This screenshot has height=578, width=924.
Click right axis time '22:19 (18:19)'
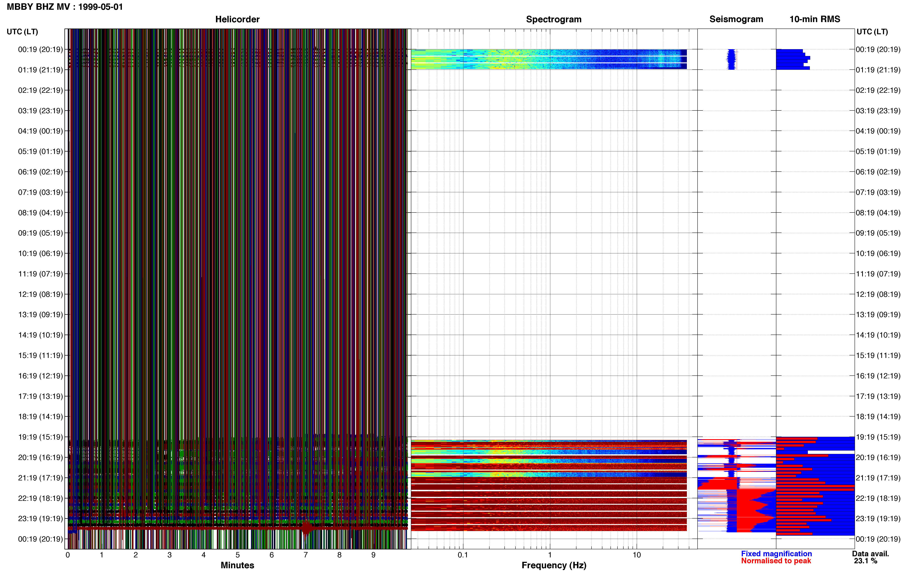[x=878, y=498]
